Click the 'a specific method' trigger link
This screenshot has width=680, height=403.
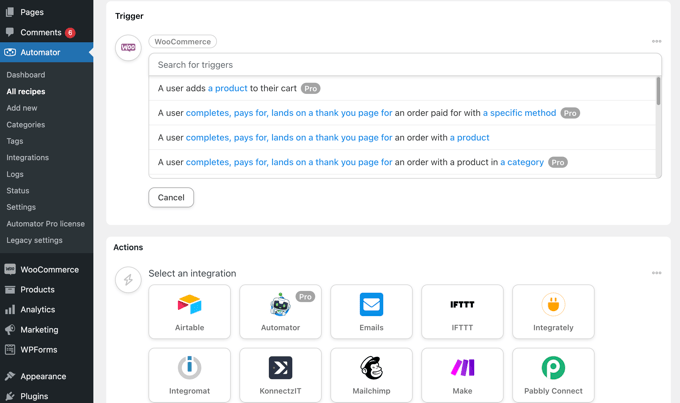click(x=519, y=113)
